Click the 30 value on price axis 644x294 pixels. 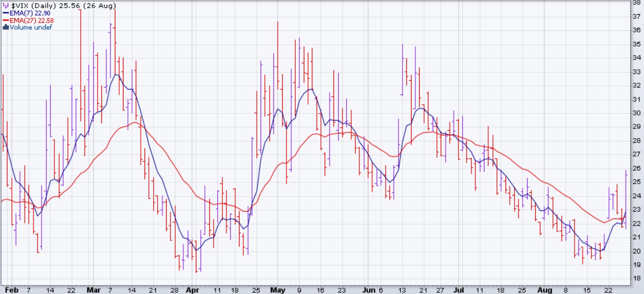pos(636,113)
